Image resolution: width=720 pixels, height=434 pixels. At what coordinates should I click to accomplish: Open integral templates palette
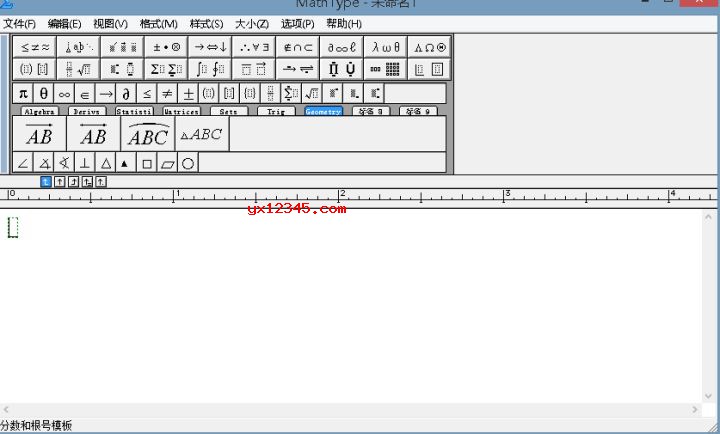(210, 69)
